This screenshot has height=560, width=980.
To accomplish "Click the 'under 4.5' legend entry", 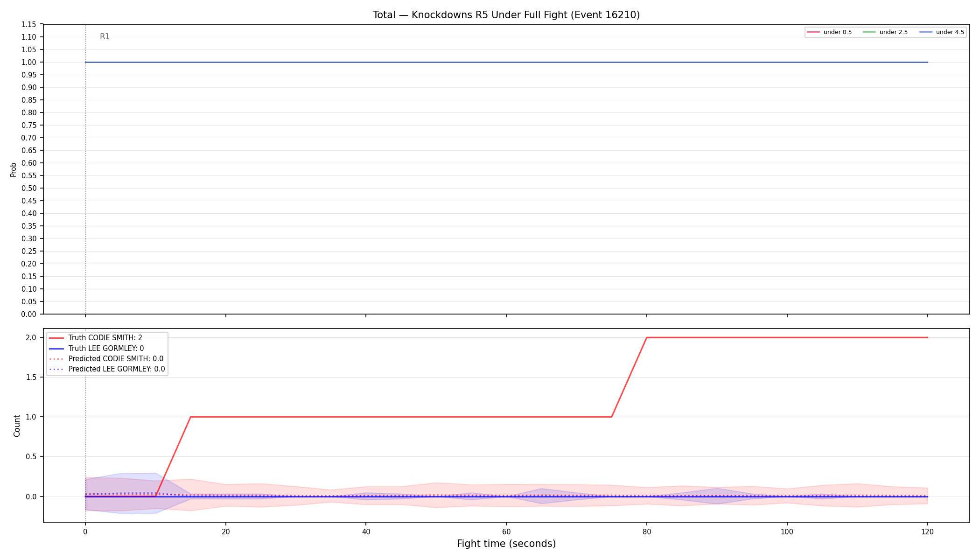I will (x=942, y=32).
